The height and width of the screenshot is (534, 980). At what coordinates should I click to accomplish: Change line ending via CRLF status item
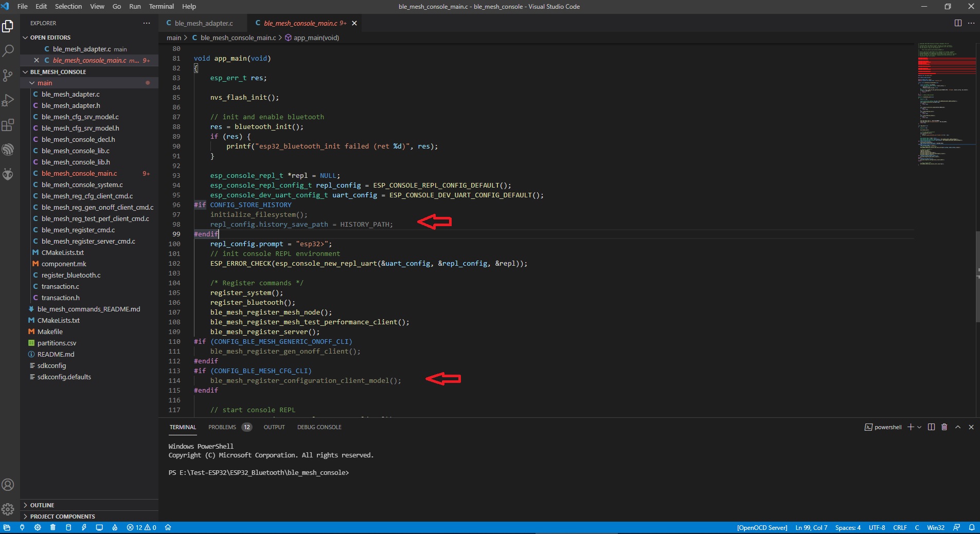pos(900,527)
